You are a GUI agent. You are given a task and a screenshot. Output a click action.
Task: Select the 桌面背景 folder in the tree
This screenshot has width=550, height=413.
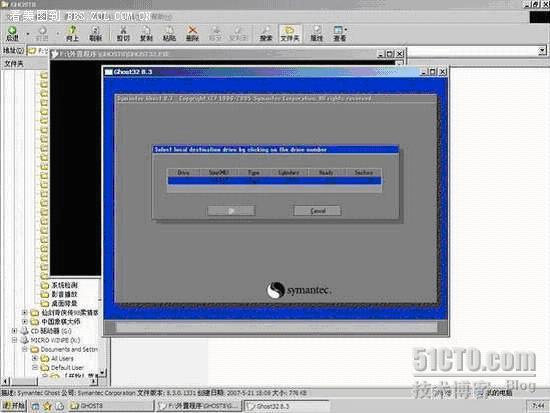pyautogui.click(x=64, y=303)
